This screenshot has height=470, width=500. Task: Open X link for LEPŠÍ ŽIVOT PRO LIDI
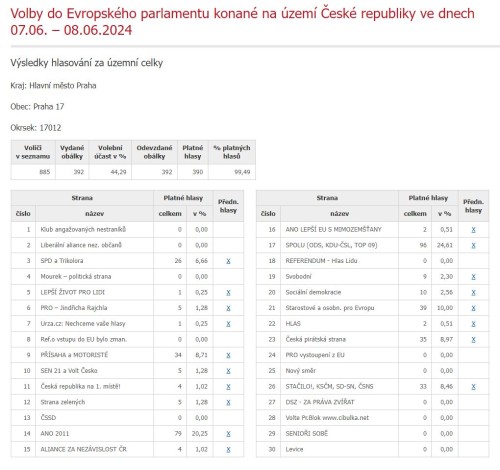point(228,292)
